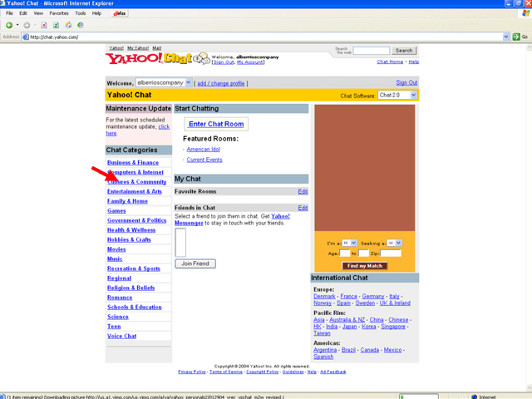Open the Brazil international chat link

348,350
